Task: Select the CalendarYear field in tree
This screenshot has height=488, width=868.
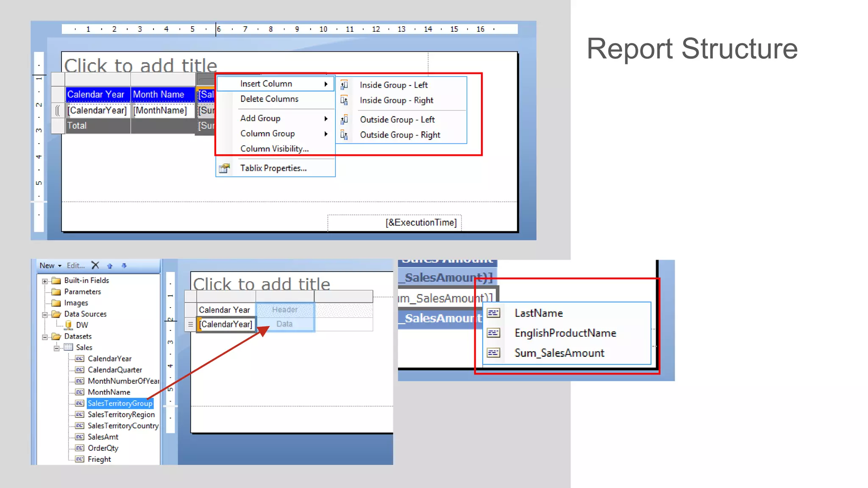Action: pyautogui.click(x=110, y=359)
